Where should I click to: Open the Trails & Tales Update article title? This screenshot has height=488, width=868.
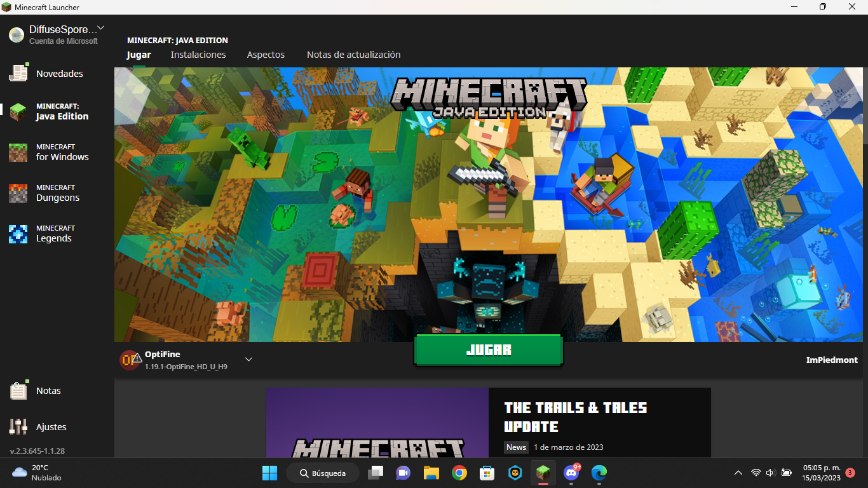[x=576, y=417]
